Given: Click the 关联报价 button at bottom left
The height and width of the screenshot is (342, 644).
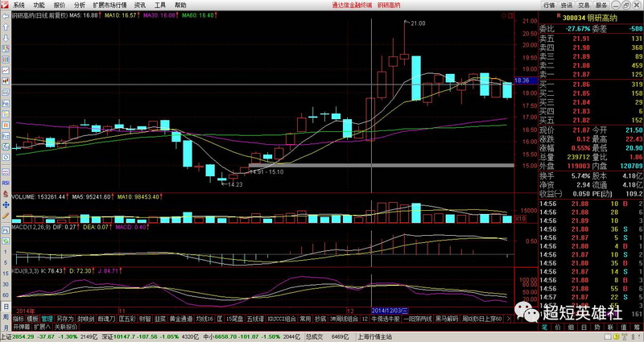Looking at the screenshot, I should [x=66, y=327].
